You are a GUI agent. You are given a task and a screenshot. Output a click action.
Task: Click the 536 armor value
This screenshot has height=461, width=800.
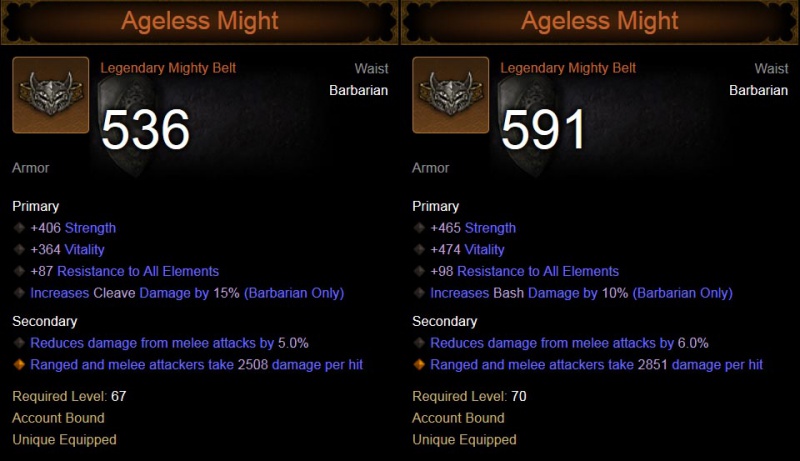pos(146,129)
